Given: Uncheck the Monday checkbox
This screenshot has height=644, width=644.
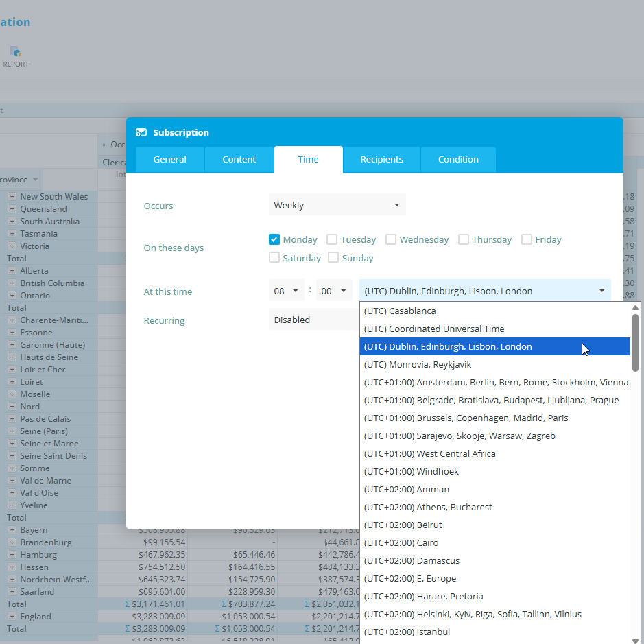Looking at the screenshot, I should pos(274,239).
